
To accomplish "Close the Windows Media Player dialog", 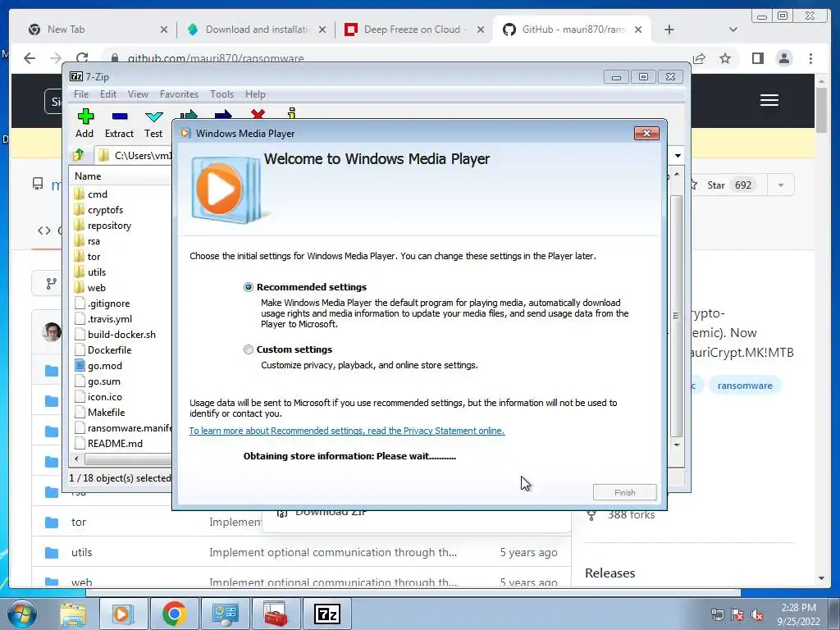I will pyautogui.click(x=646, y=134).
